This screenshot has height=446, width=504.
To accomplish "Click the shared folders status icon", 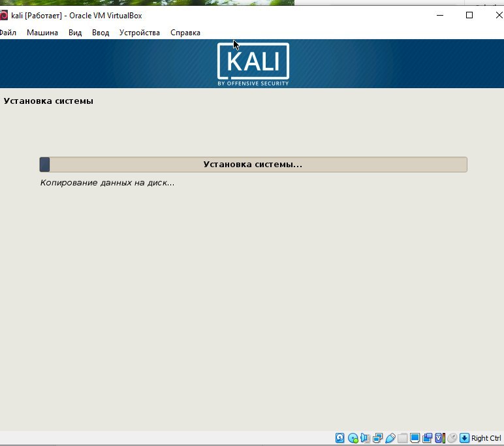I will click(402, 438).
